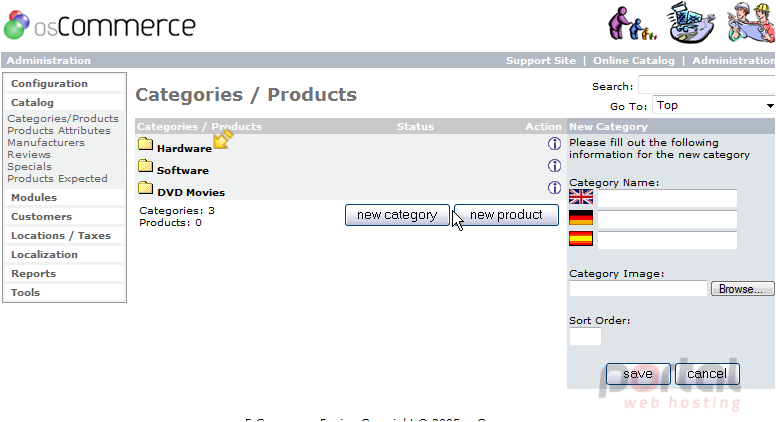Expand the Configuration menu section
This screenshot has width=776, height=422.
49,84
